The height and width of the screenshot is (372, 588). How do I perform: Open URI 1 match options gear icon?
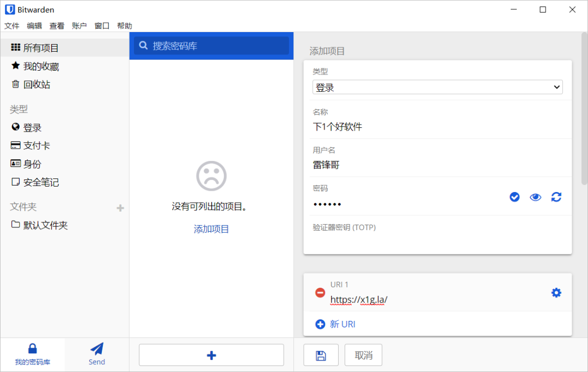pos(556,293)
